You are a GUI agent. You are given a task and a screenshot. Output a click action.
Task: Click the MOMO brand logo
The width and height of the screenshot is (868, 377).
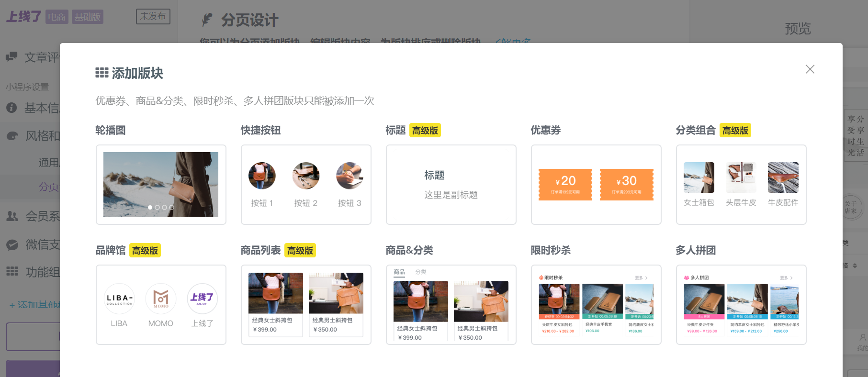[161, 299]
